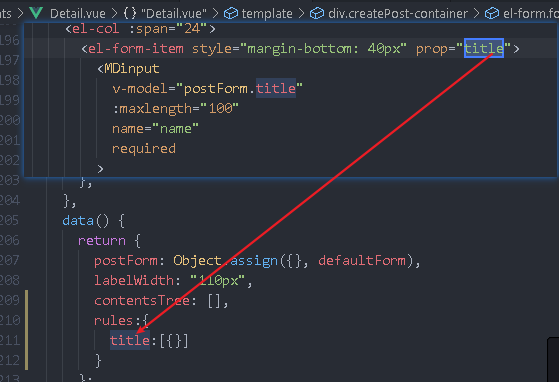Click the el-form breadcrumb segment
The image size is (559, 382).
tap(531, 14)
